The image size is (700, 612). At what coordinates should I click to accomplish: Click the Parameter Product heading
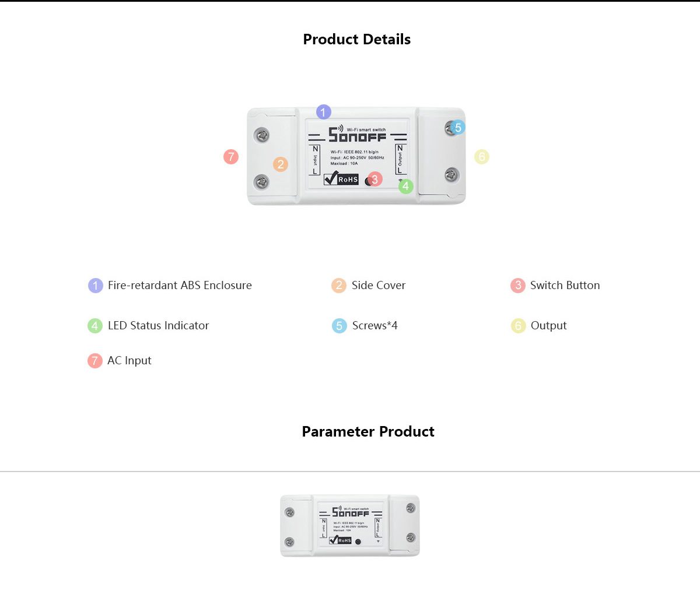pyautogui.click(x=368, y=431)
